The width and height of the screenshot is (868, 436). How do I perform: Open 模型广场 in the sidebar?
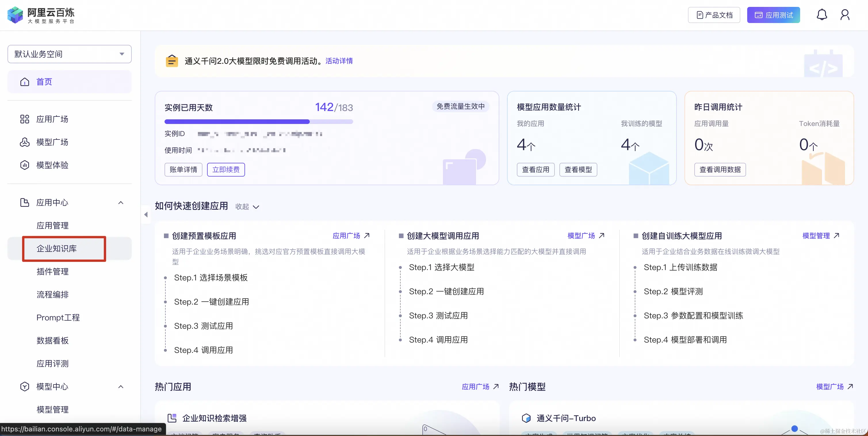coord(52,142)
